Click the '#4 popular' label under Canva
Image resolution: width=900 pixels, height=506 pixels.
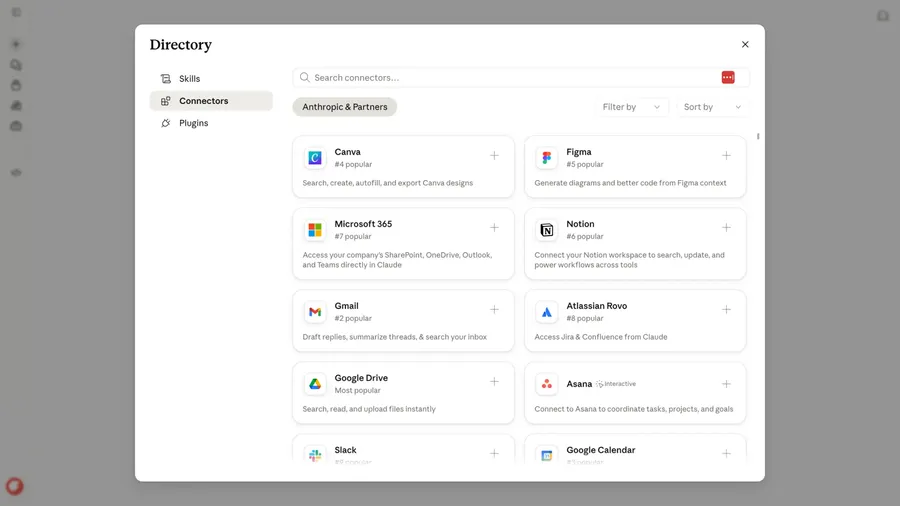click(x=353, y=164)
